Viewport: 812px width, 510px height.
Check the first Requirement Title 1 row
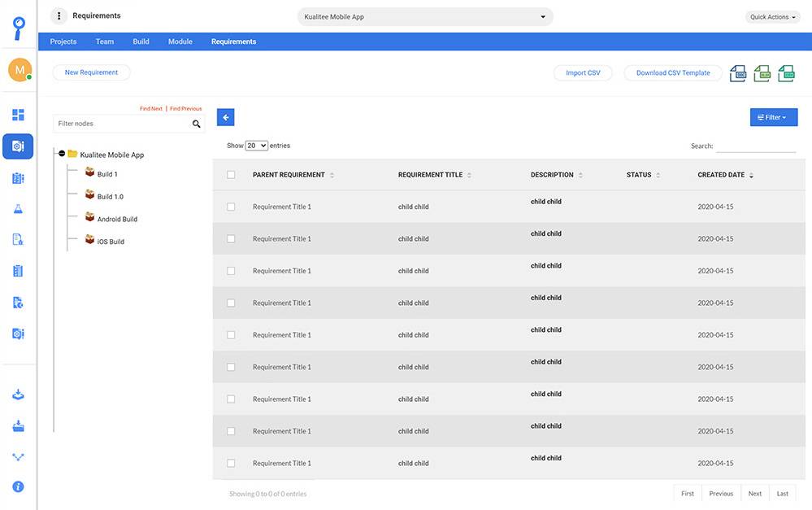click(x=231, y=207)
